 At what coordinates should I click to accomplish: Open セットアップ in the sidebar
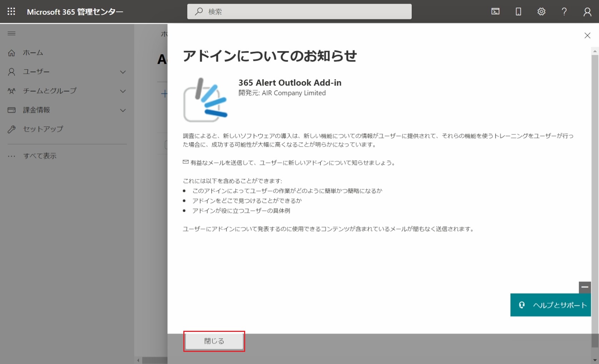43,129
